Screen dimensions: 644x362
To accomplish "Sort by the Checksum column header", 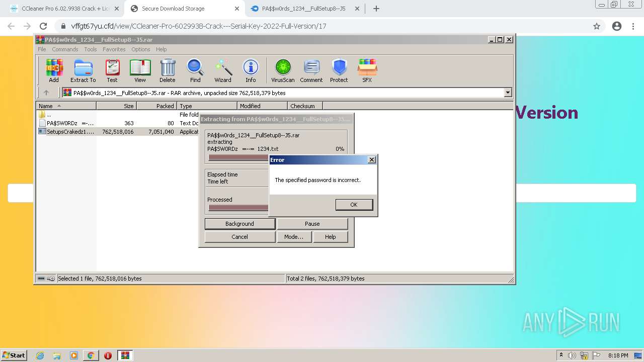I will pyautogui.click(x=305, y=106).
